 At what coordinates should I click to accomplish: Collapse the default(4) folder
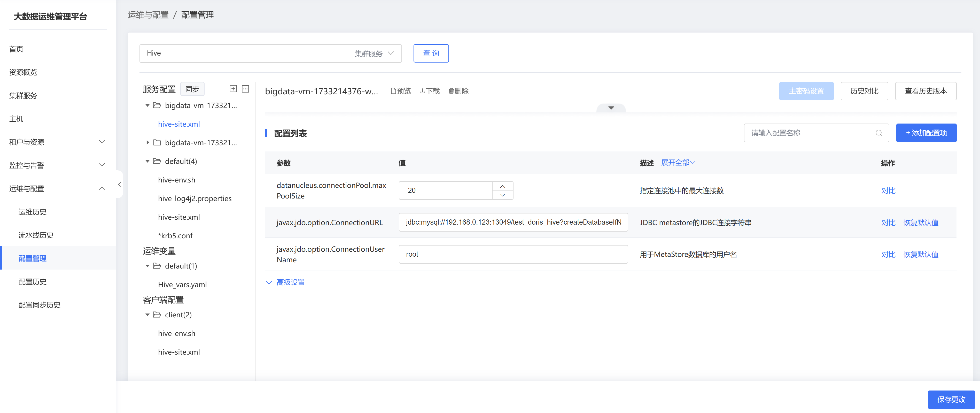(147, 161)
